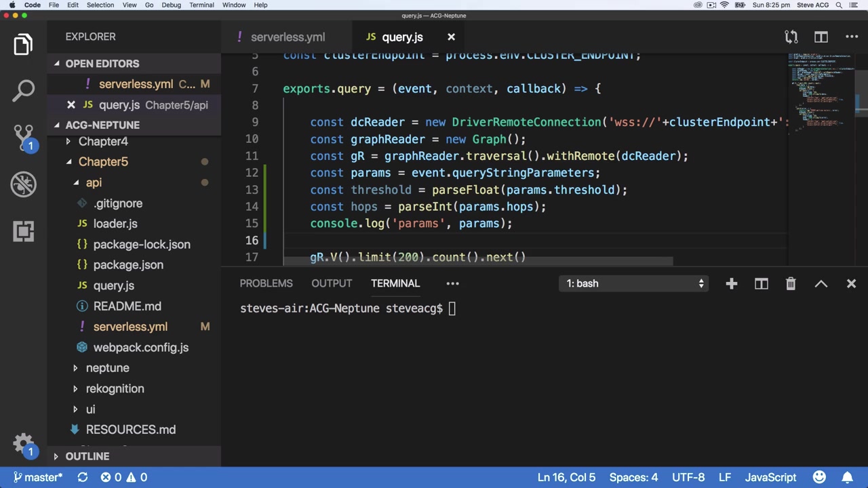The height and width of the screenshot is (488, 868).
Task: Click the JavaScript language mode
Action: (770, 477)
